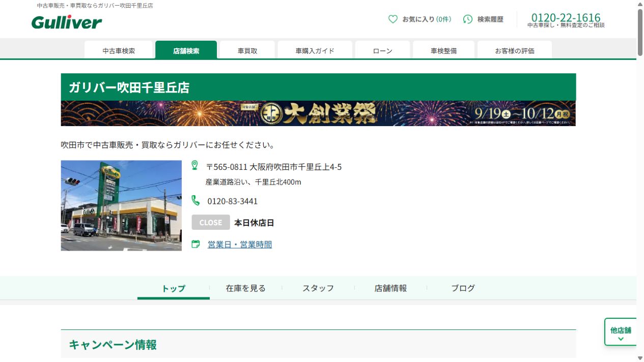The width and height of the screenshot is (644, 362).
Task: Click the heart favorites icon
Action: tap(393, 19)
